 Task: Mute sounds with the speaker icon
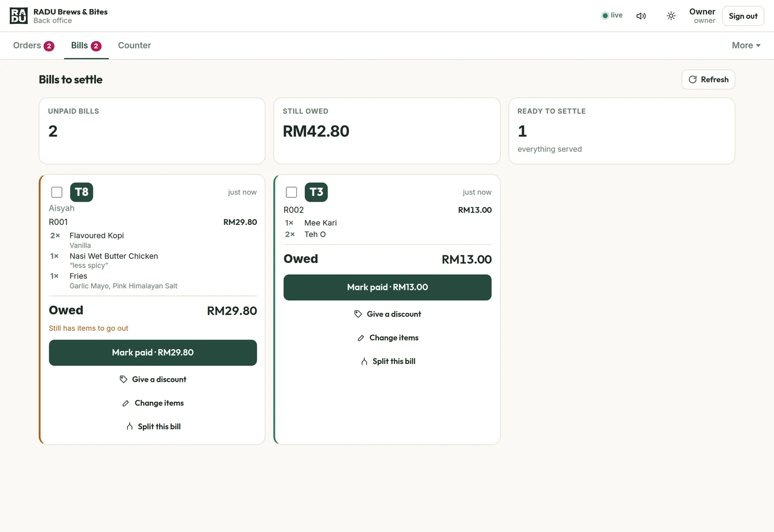[641, 16]
